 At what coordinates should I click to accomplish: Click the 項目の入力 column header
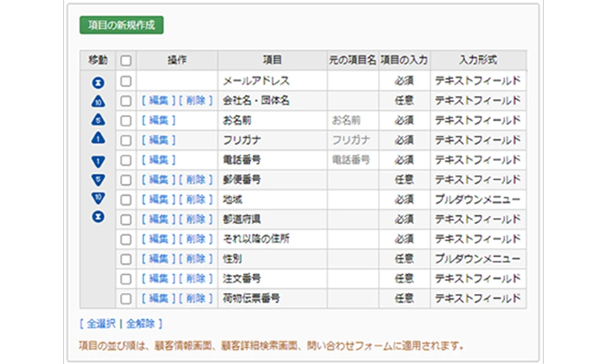tap(404, 60)
